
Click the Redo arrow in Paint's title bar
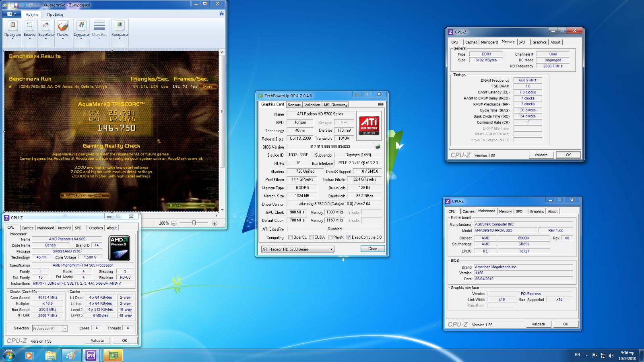(x=31, y=5)
